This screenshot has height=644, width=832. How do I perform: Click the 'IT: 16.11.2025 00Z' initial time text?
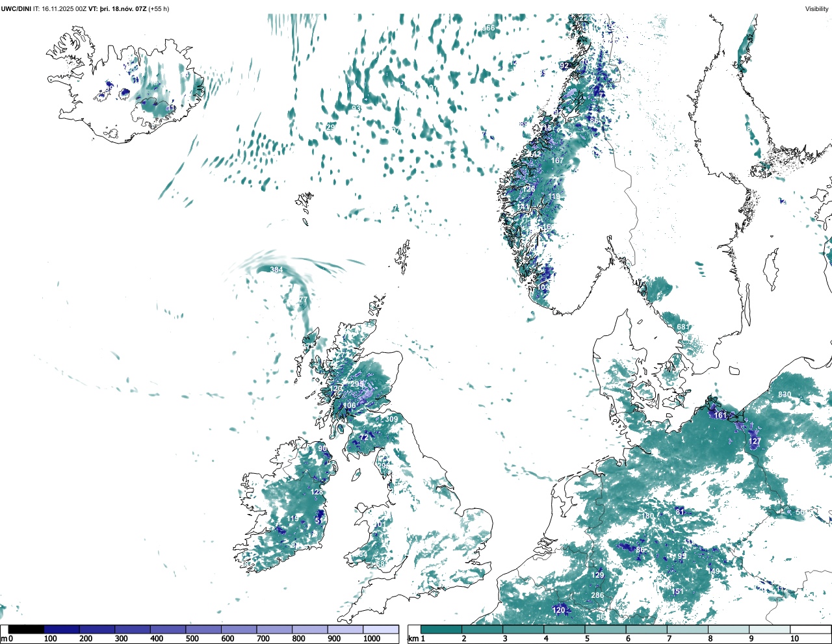click(59, 9)
